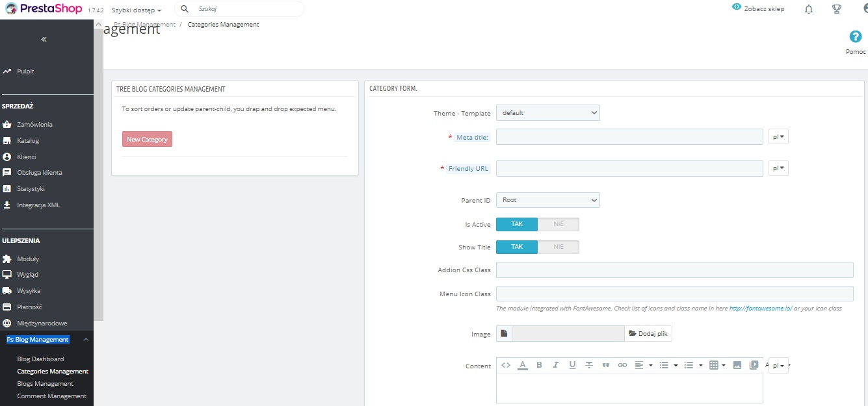
Task: Toggle source code view in editor
Action: [x=506, y=365]
